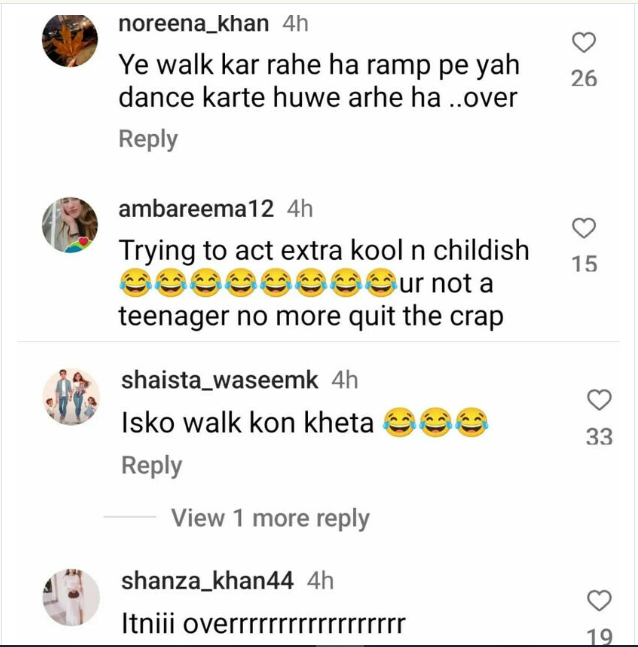
Task: Reply to shaista_waseemk's comment
Action: [151, 465]
